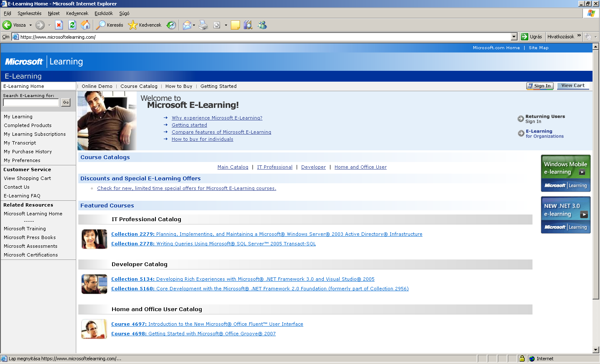Expand the Mail icon dropdown arrow
Viewport: 600px width, 364px height.
pyautogui.click(x=194, y=25)
